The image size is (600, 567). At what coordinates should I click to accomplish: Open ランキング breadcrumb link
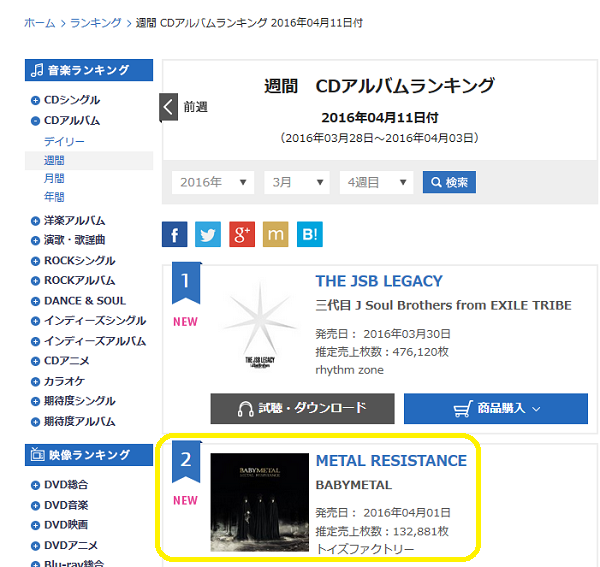pos(96,23)
